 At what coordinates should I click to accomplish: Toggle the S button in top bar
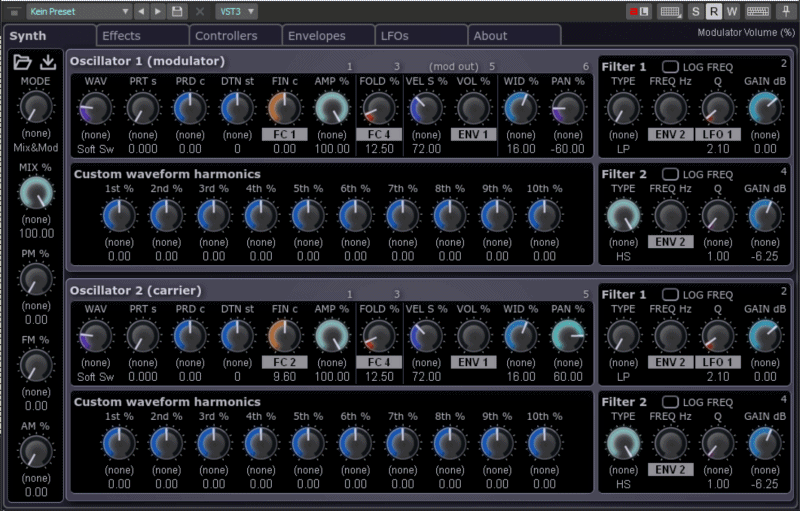pyautogui.click(x=695, y=11)
